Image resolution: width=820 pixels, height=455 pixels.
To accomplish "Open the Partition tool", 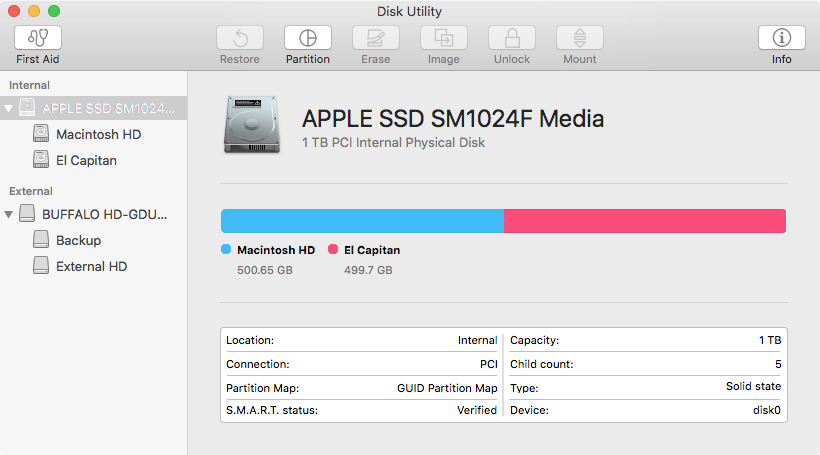I will click(308, 38).
